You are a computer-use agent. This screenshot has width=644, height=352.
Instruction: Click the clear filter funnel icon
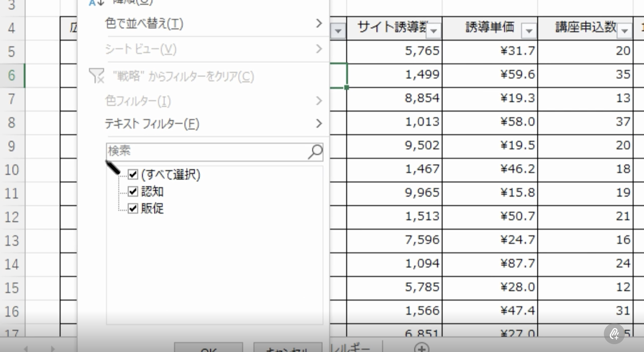96,76
